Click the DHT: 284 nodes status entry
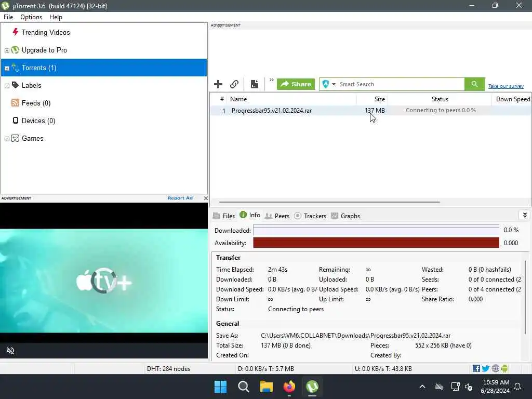The width and height of the screenshot is (532, 399). [x=168, y=369]
